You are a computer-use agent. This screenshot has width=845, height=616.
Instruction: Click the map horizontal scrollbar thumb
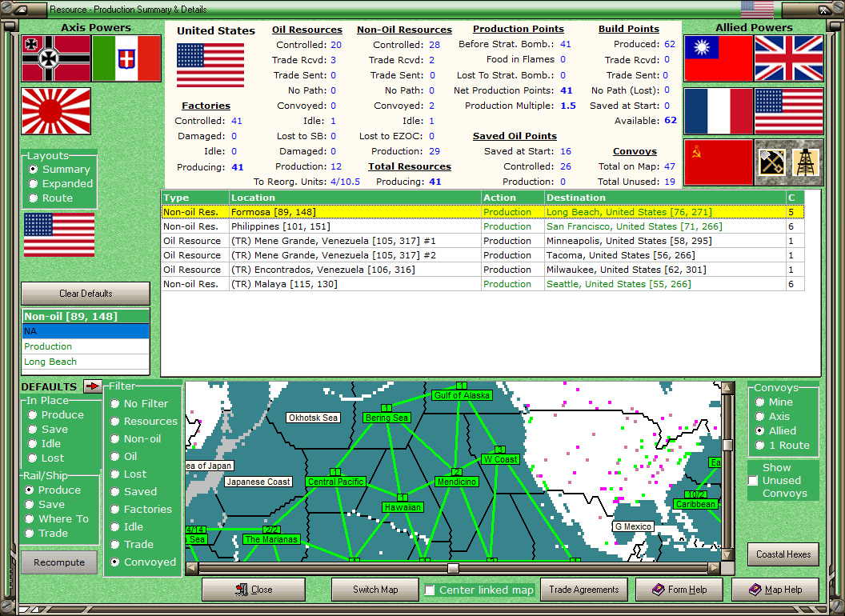click(x=453, y=568)
